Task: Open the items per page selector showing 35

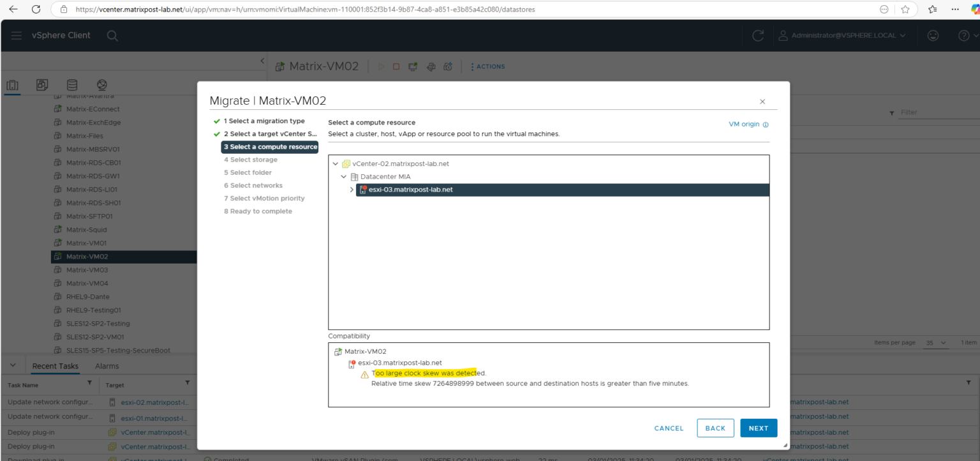Action: tap(935, 343)
